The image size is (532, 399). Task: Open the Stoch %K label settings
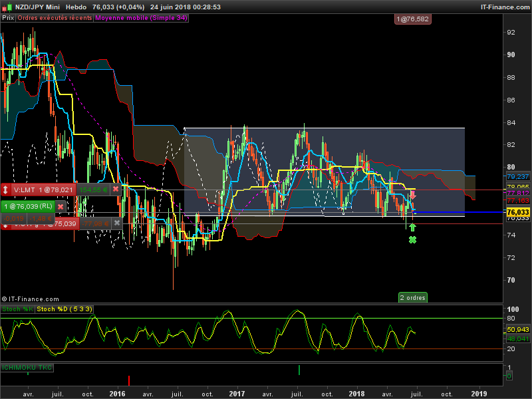18,309
